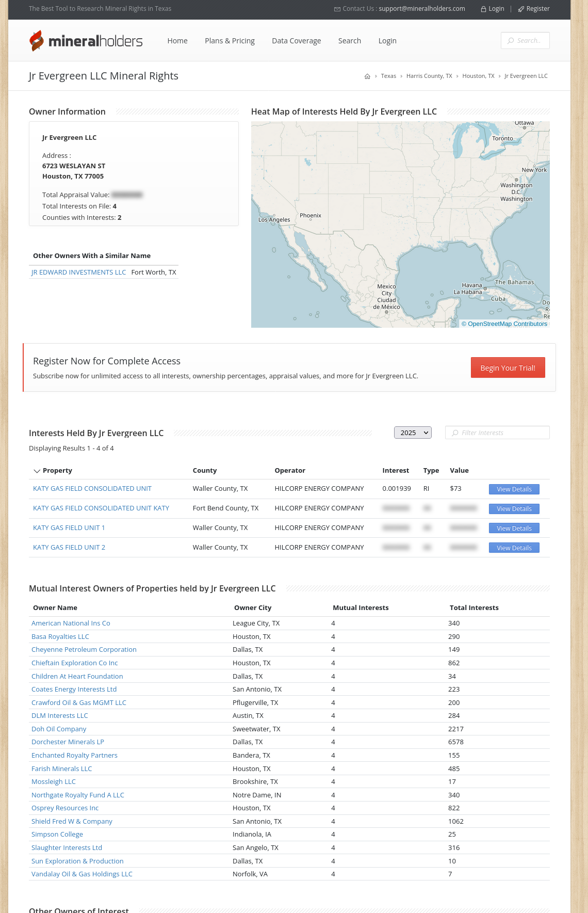Open Dorchester Minerals LP link
This screenshot has height=913, width=588.
(68, 742)
